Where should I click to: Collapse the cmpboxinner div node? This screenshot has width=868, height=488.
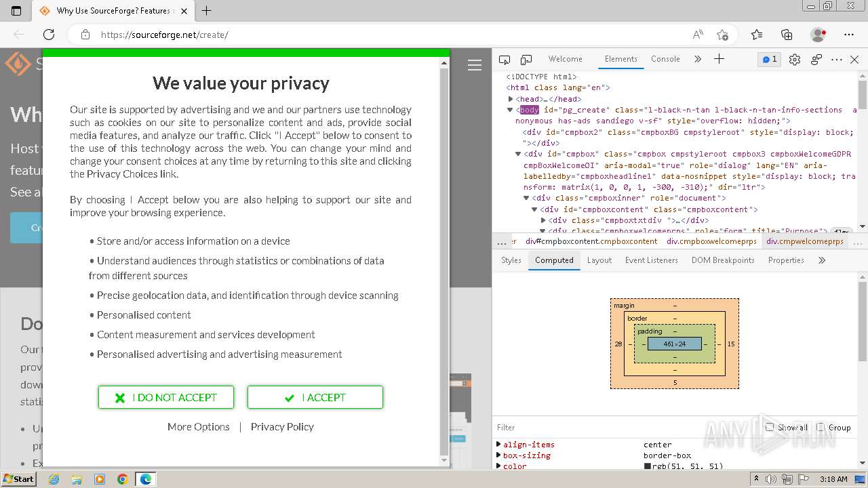pos(526,198)
